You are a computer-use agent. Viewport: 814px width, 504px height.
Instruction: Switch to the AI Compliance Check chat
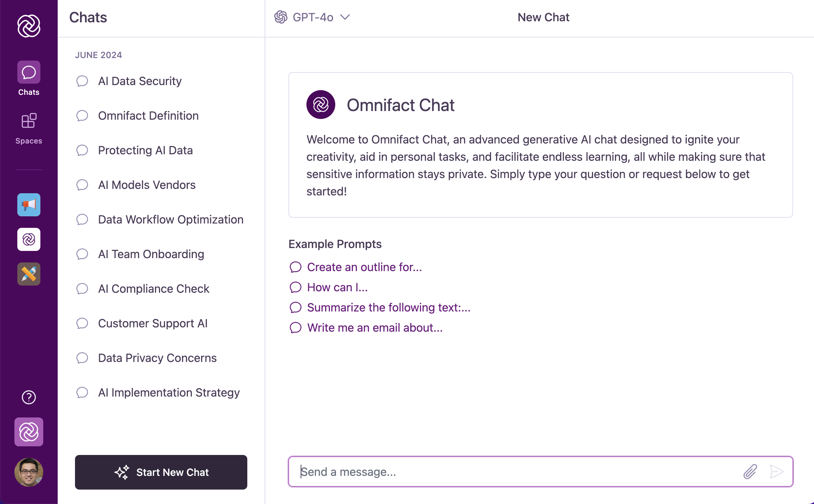tap(154, 289)
